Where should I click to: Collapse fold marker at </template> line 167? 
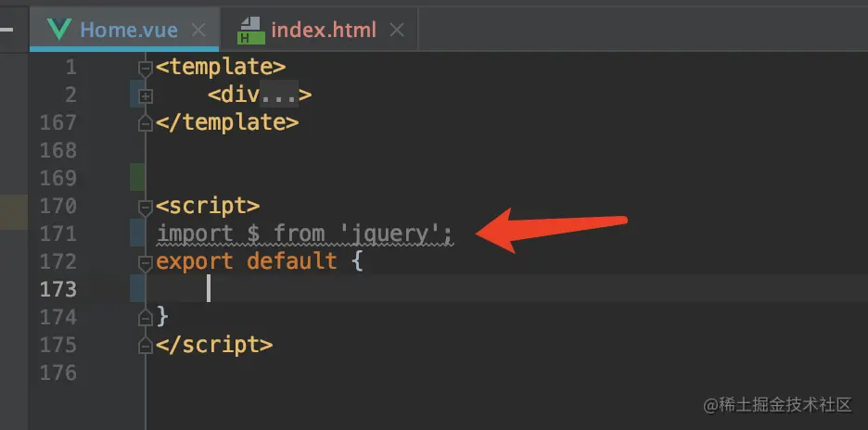point(145,124)
